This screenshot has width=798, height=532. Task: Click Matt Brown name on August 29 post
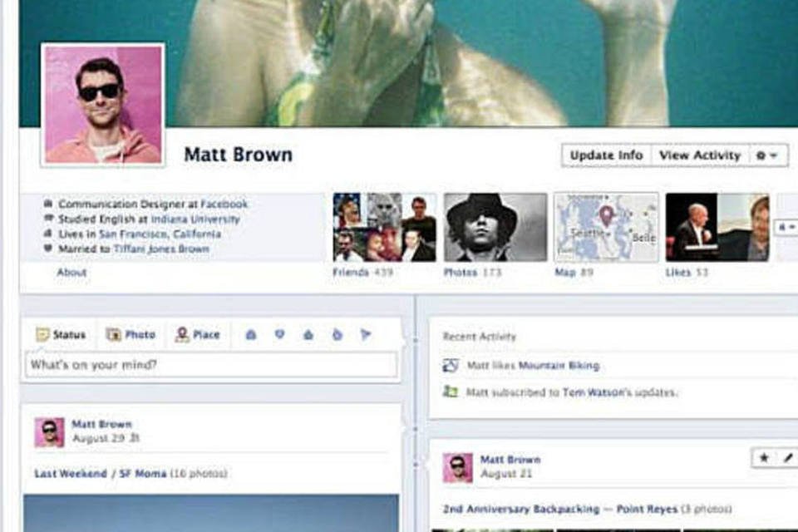tap(101, 424)
